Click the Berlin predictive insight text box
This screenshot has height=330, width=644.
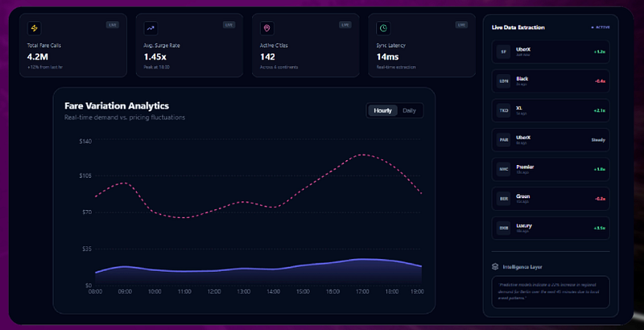click(x=551, y=292)
